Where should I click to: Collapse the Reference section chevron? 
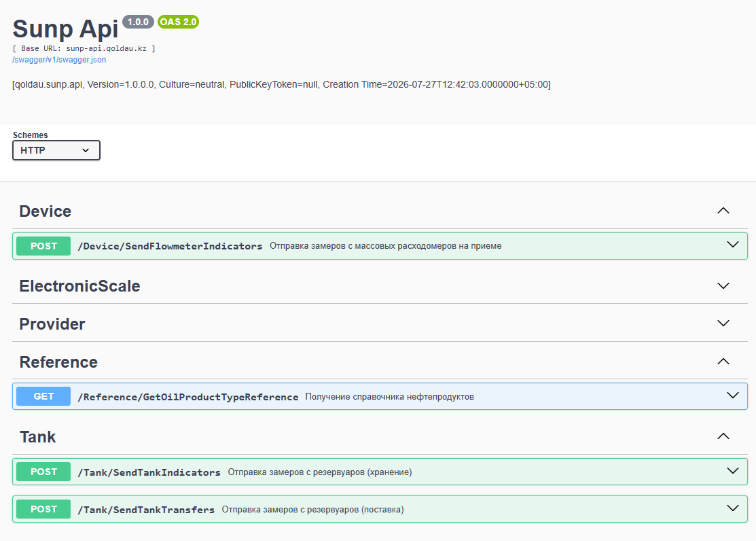point(723,362)
